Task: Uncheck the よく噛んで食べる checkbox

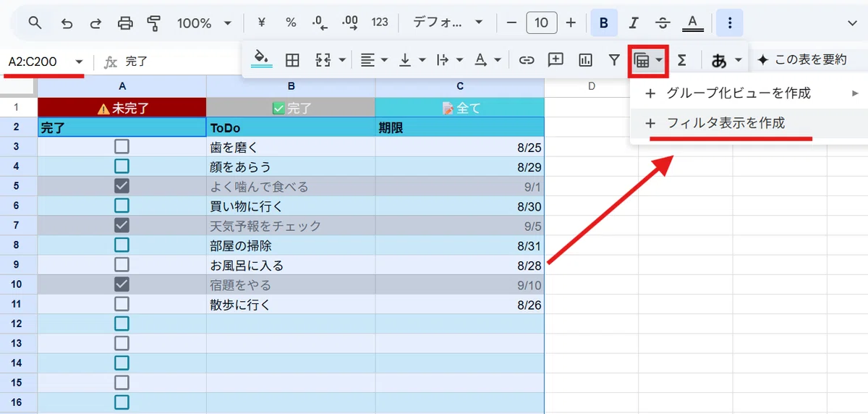Action: pyautogui.click(x=122, y=186)
